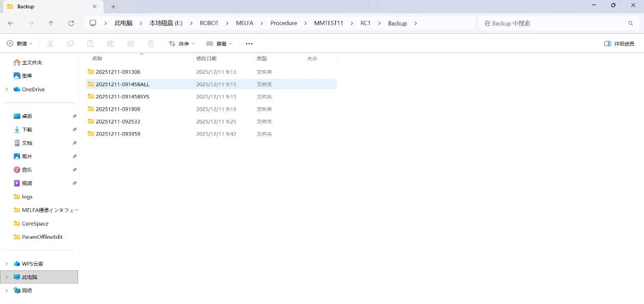Sort files by the 修改日期 column

coord(207,58)
